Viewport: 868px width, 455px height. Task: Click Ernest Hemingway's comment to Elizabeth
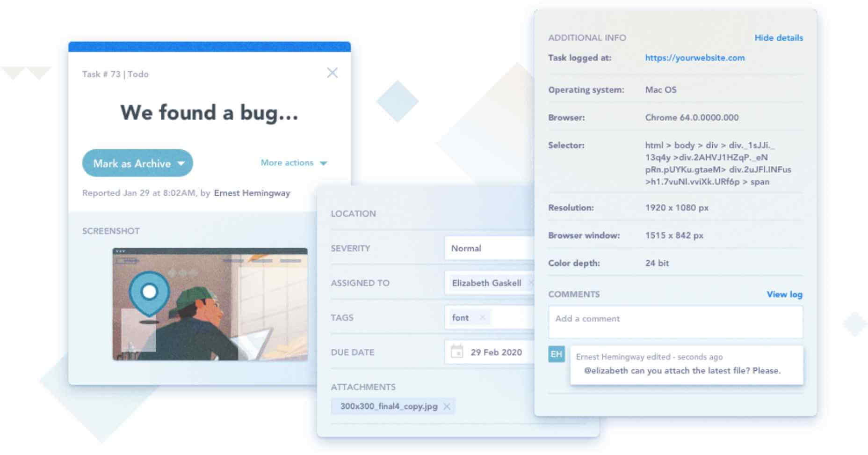(682, 370)
